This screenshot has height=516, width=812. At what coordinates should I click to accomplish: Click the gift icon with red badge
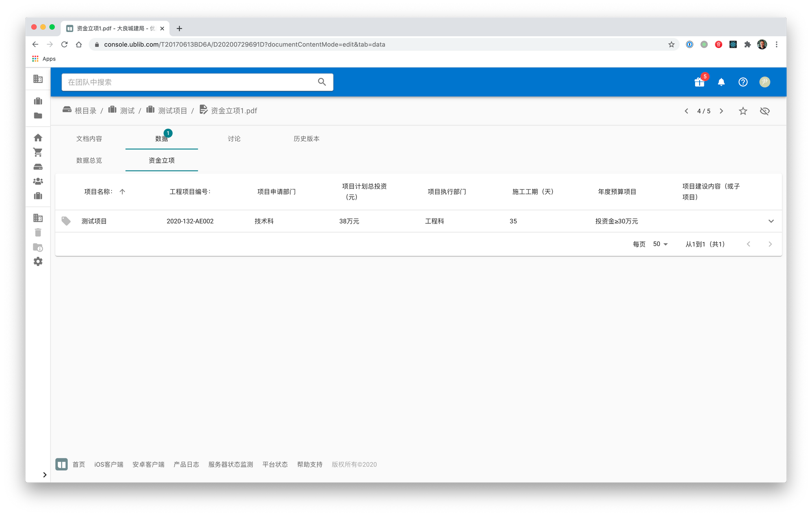pos(699,82)
